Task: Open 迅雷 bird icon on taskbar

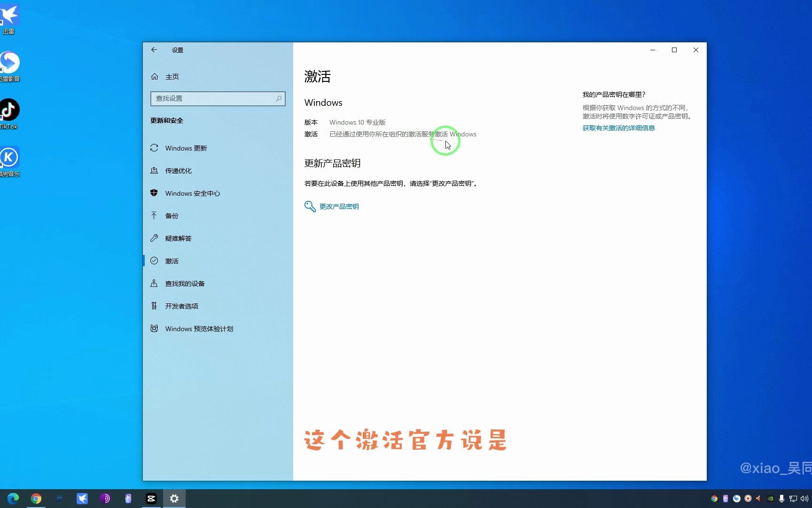Action: tap(82, 499)
